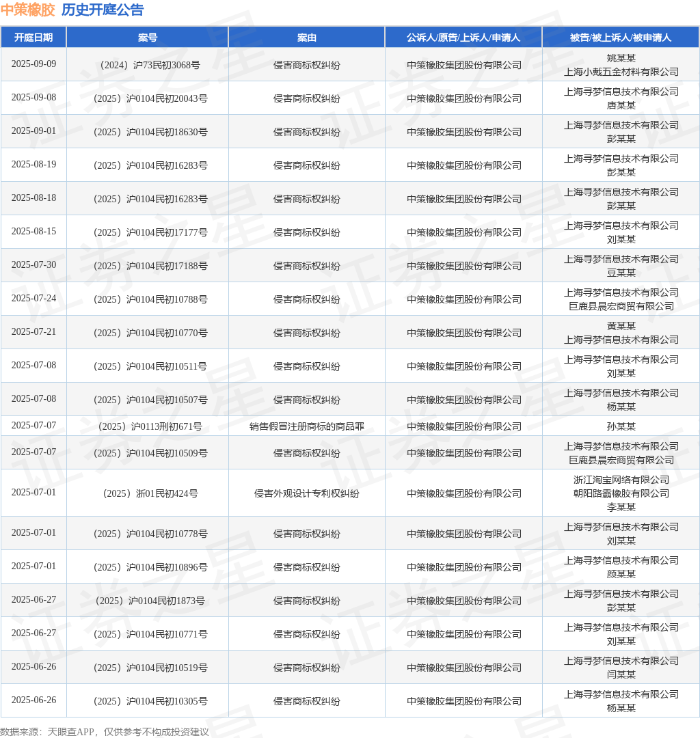This screenshot has height=738, width=700.
Task: Click case number (2025)沪0104民初10770号
Action: click(x=148, y=333)
